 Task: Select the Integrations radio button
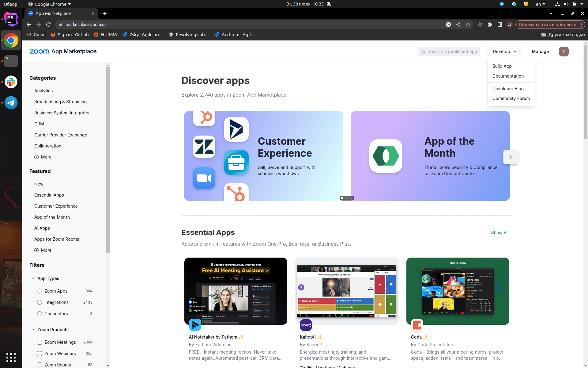pyautogui.click(x=40, y=302)
